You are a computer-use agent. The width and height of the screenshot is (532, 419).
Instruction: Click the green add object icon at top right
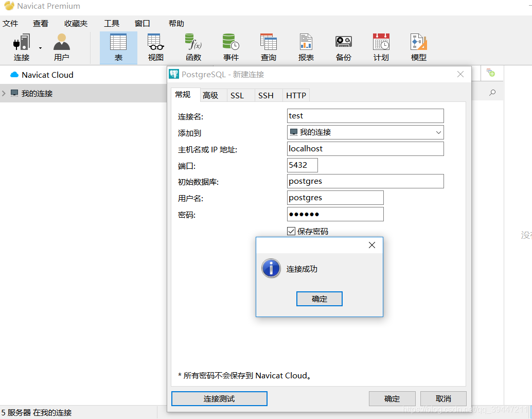click(491, 73)
